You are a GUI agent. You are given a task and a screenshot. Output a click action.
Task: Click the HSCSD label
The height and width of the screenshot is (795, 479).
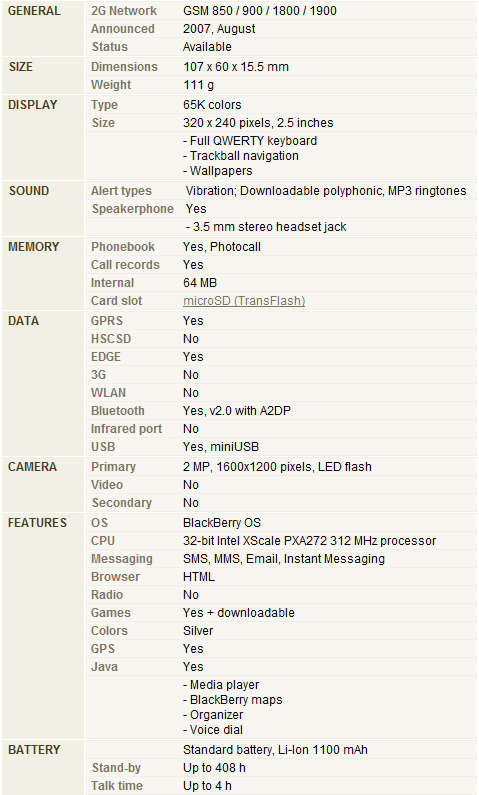click(111, 339)
